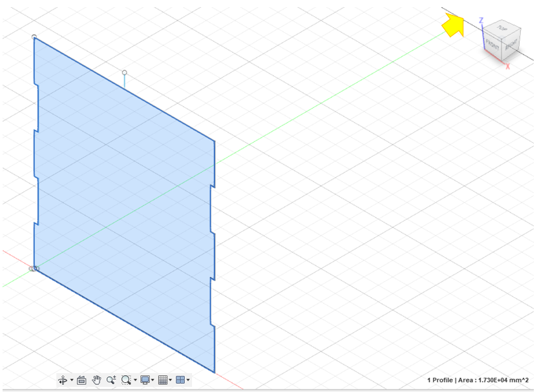Open the Grid and Snaps dropdown arrow
539x392 pixels.
(x=170, y=380)
